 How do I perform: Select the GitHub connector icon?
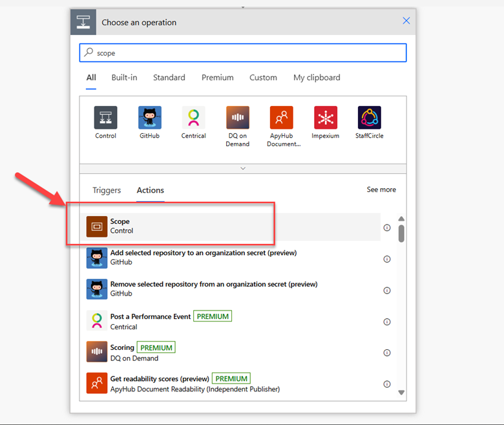click(149, 118)
